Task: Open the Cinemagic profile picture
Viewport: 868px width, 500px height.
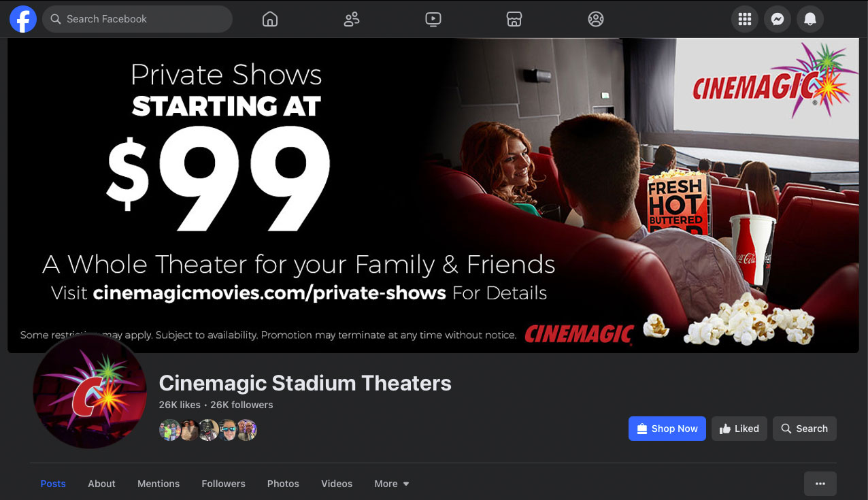Action: 90,391
